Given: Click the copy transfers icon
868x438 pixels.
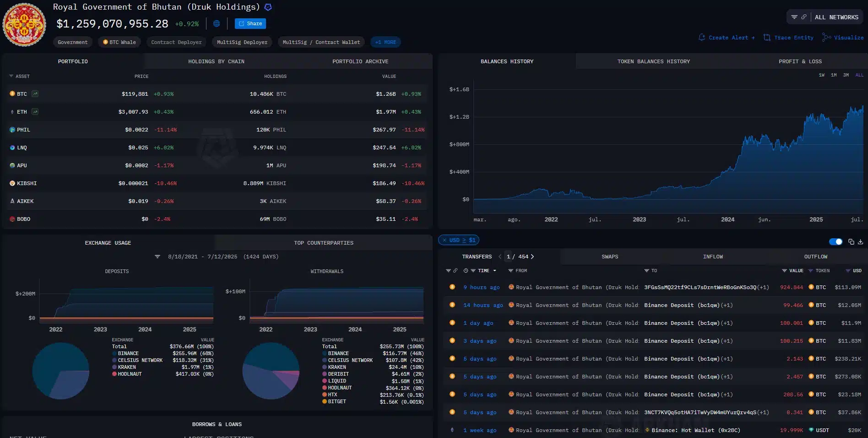Looking at the screenshot, I should pos(851,241).
